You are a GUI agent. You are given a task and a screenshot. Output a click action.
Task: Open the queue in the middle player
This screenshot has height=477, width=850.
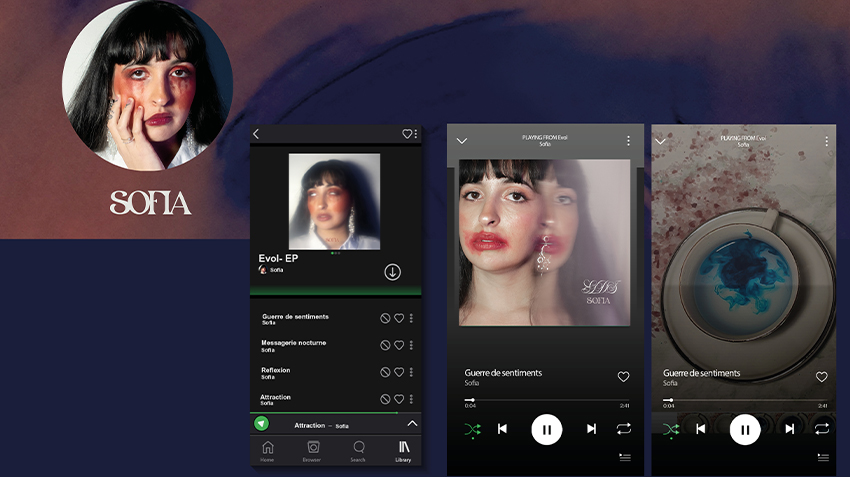pos(624,458)
